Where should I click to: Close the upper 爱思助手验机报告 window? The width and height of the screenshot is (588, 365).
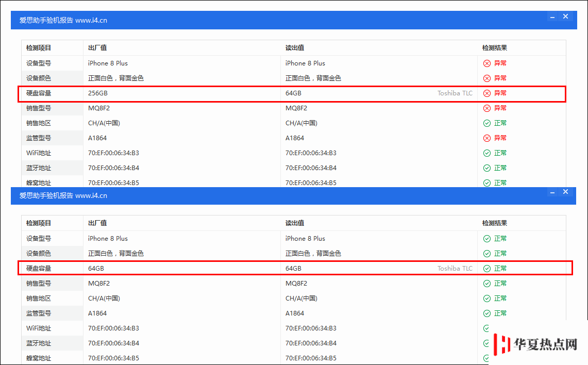click(565, 16)
